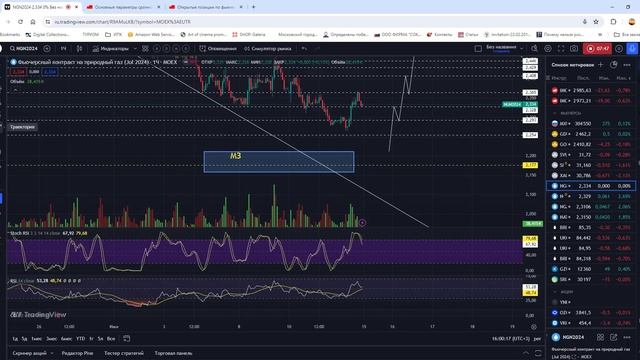Select the 6мес date range
The height and width of the screenshot is (360, 640).
click(x=66, y=339)
